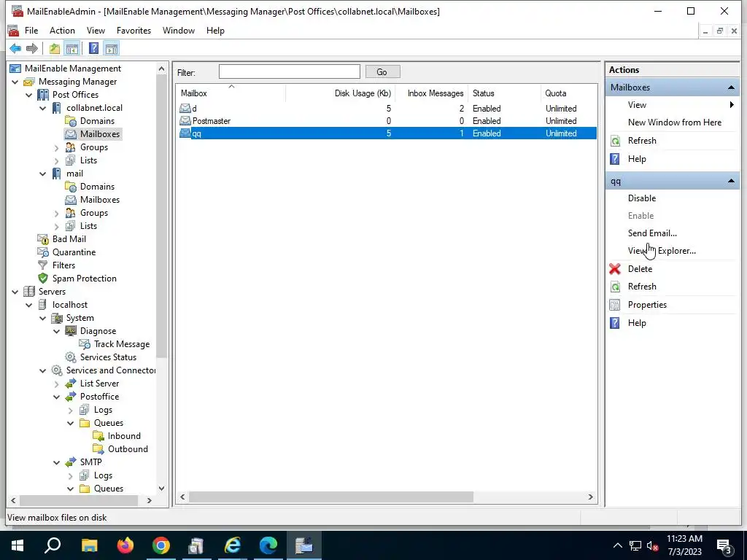Click the blue Help toolbar icon

93,48
